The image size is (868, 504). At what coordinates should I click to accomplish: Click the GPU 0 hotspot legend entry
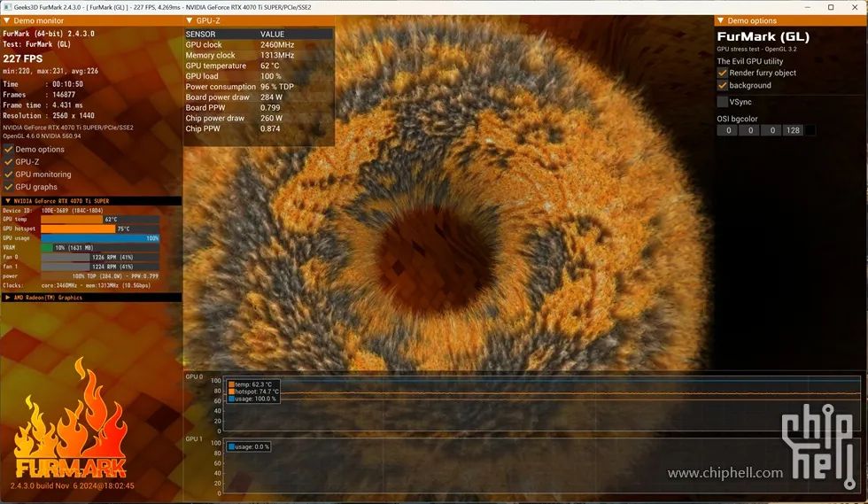click(x=253, y=392)
